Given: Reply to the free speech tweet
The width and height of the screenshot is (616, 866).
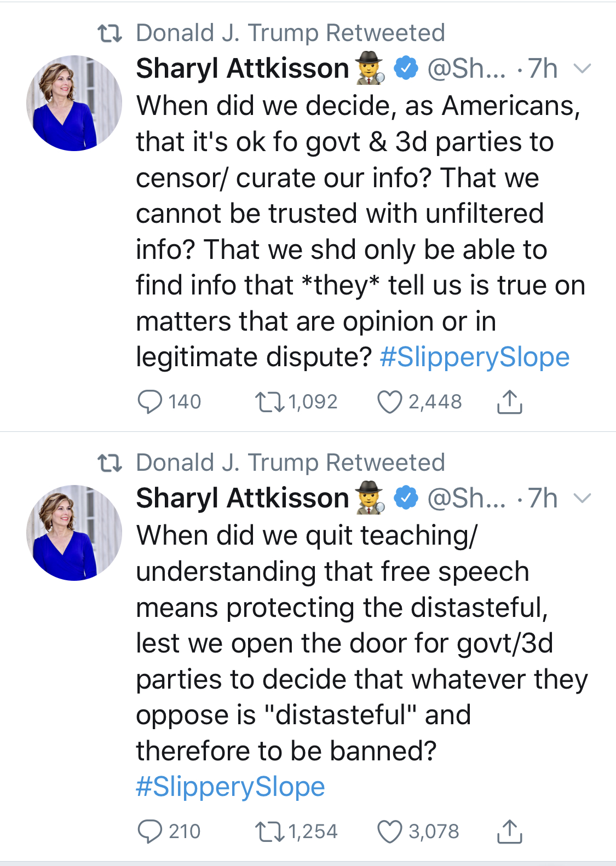Looking at the screenshot, I should pyautogui.click(x=149, y=832).
